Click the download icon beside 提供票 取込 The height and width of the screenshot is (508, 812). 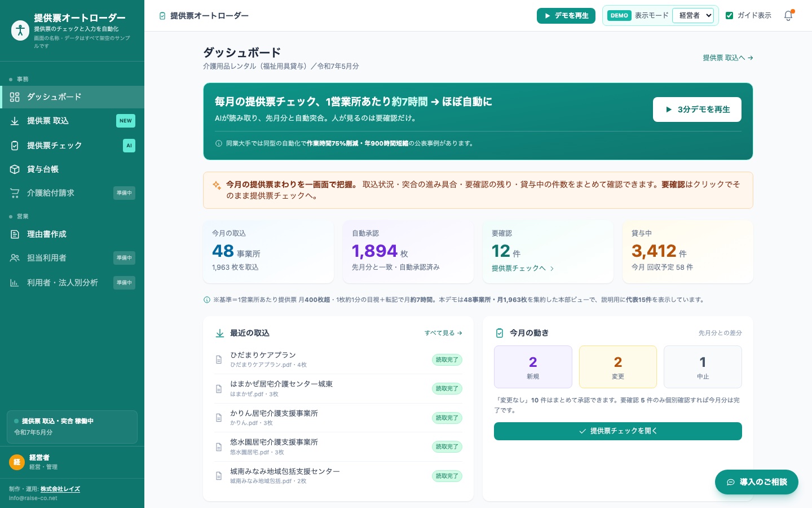pyautogui.click(x=15, y=121)
